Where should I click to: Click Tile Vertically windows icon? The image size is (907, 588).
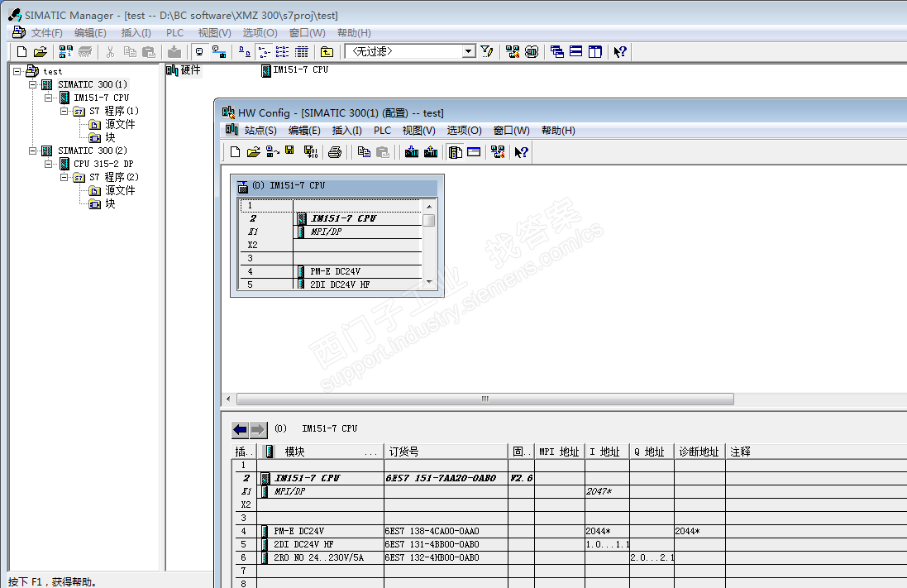coord(594,52)
